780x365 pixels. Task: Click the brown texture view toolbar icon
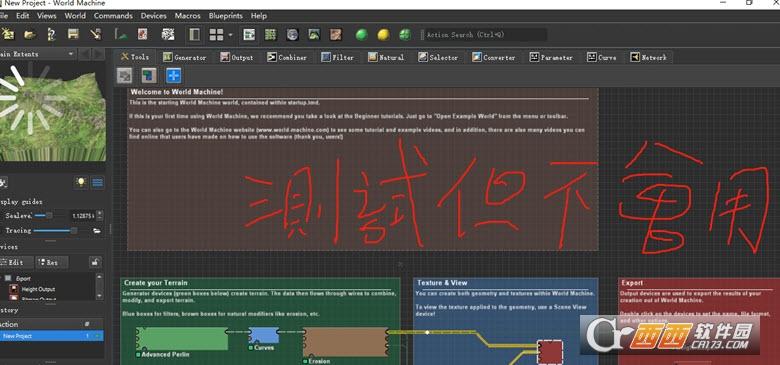tap(336, 34)
